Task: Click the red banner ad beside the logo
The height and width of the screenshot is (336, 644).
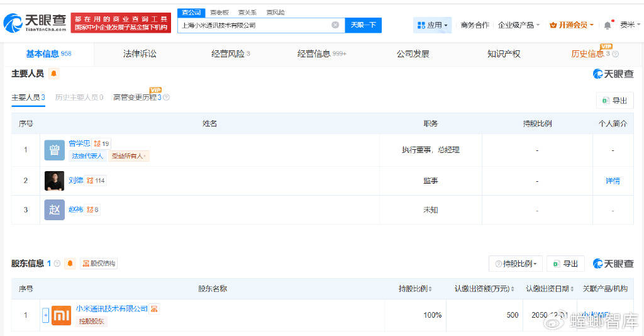Action: pyautogui.click(x=121, y=23)
